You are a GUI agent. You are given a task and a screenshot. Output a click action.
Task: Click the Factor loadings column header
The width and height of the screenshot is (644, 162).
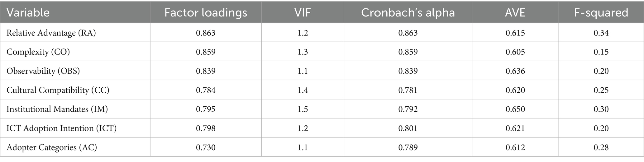coord(206,12)
